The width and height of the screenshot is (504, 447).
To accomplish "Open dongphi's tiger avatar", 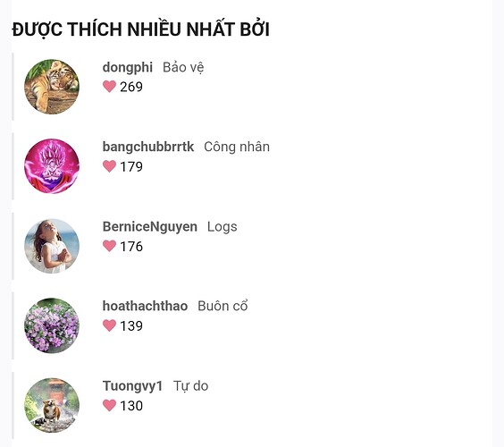I will (52, 87).
